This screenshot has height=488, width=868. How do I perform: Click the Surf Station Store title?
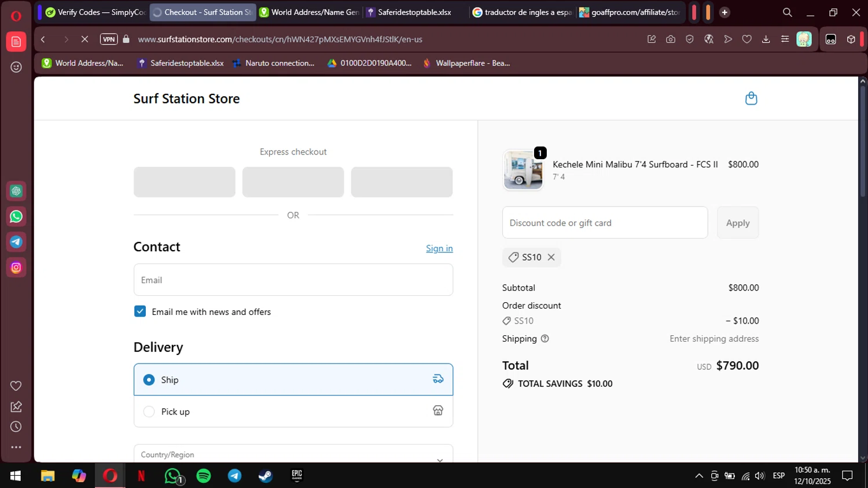pyautogui.click(x=186, y=98)
